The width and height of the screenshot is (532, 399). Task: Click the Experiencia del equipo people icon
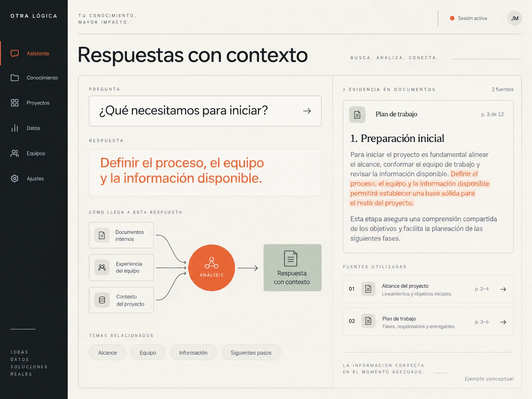tap(102, 267)
